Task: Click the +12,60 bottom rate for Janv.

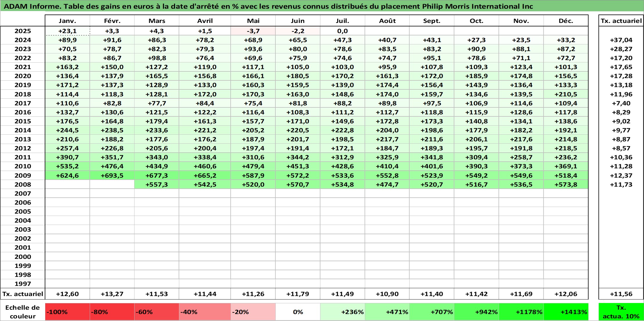Action: pos(67,294)
